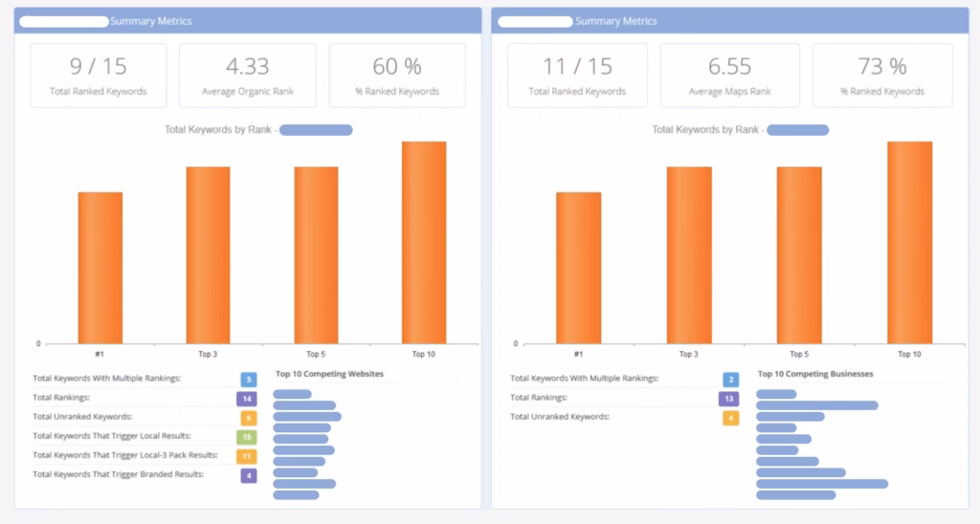Click the blue badge showing 2 in maps panel
The height and width of the screenshot is (524, 980).
tap(730, 380)
